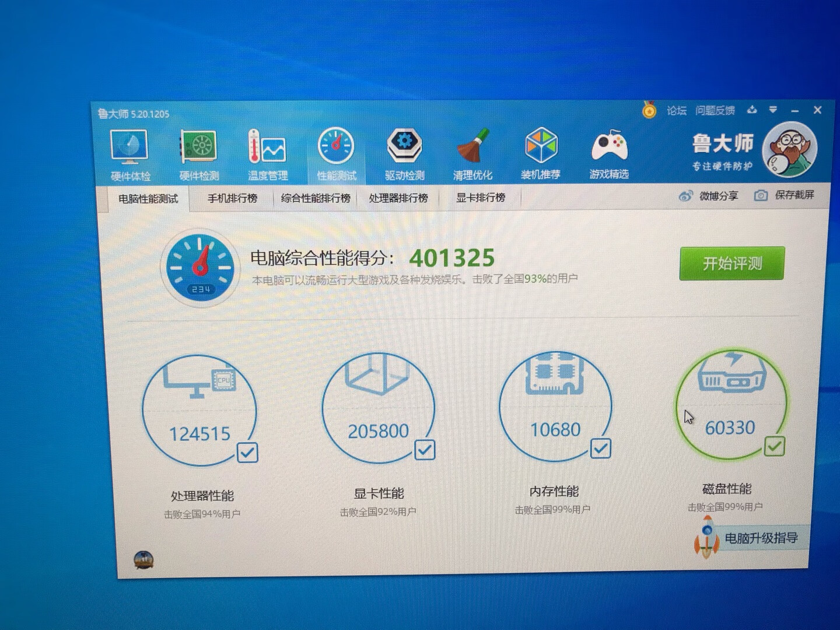Click the graphics card cube graphic
840x630 pixels.
click(377, 375)
